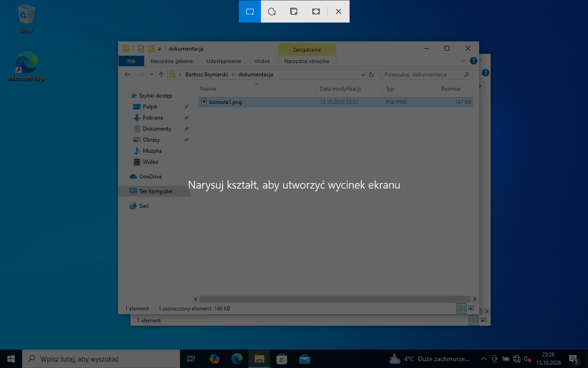This screenshot has height=368, width=588.
Task: Sort by Rozmiar column header
Action: pyautogui.click(x=456, y=89)
